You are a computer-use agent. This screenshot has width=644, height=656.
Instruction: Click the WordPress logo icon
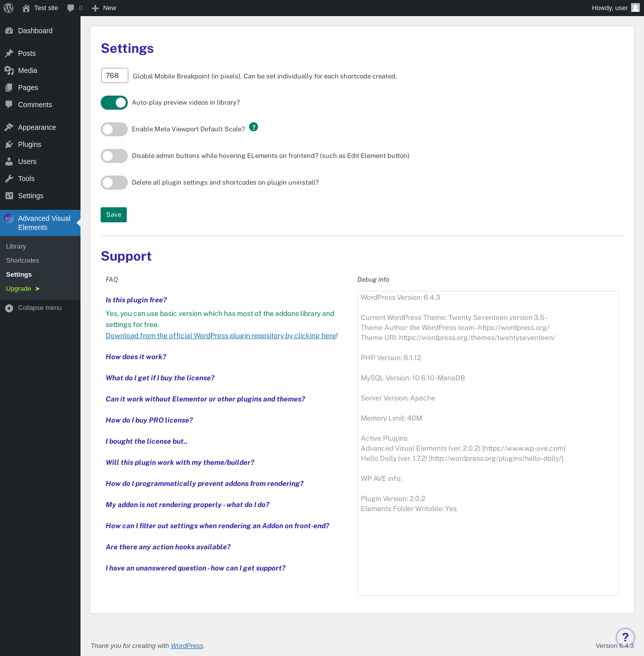9,8
